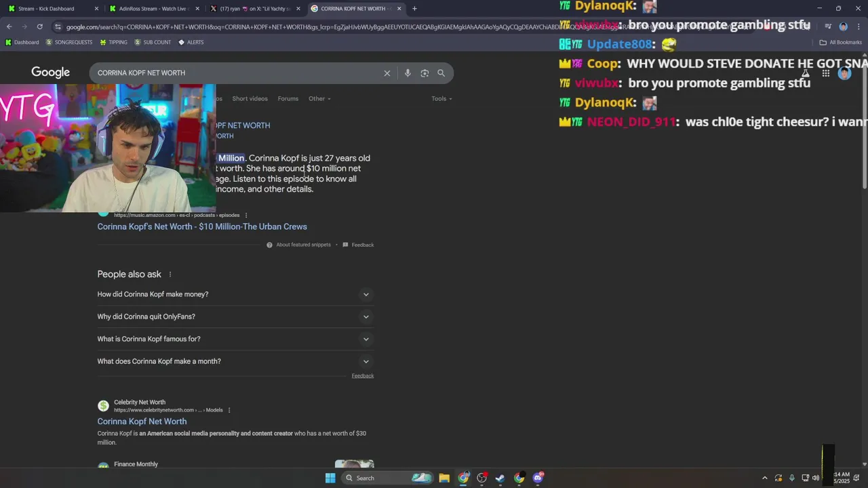The width and height of the screenshot is (868, 488).
Task: Open microphone tray icon
Action: point(791,478)
